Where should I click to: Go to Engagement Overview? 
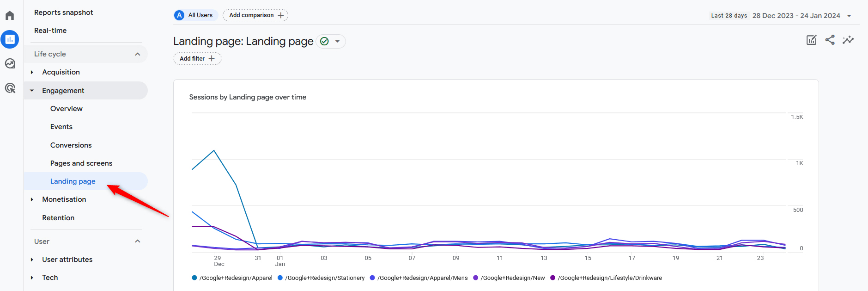[67, 109]
